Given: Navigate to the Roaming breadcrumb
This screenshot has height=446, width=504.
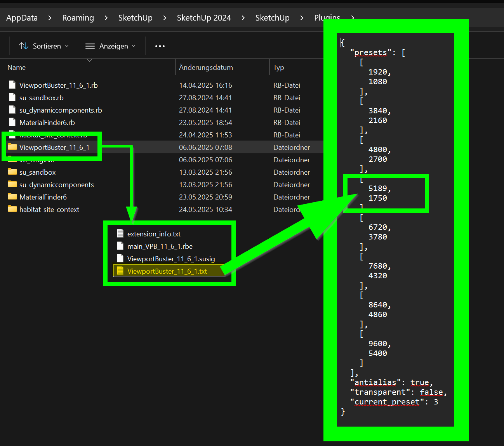Looking at the screenshot, I should pyautogui.click(x=78, y=18).
